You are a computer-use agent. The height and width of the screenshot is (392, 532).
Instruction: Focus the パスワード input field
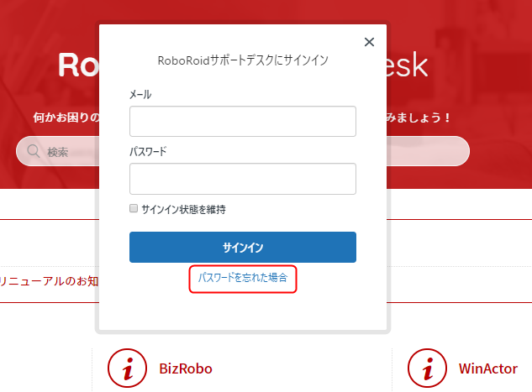tap(243, 179)
